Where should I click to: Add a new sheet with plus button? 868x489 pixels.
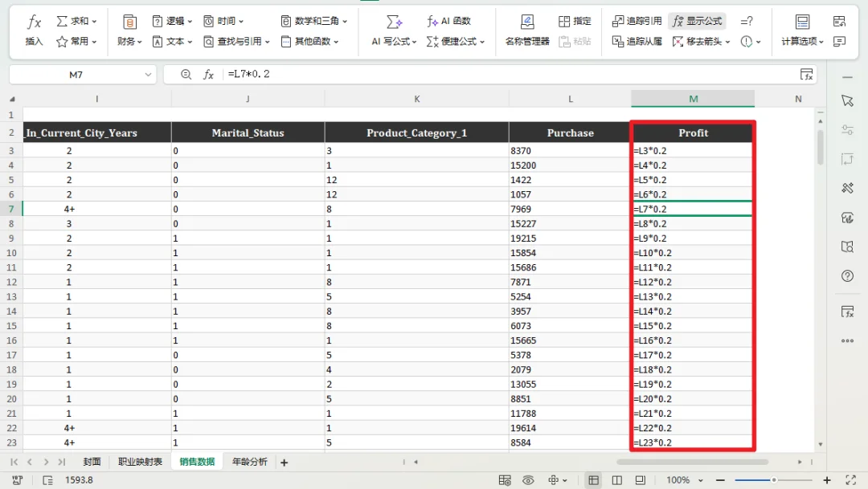click(284, 463)
